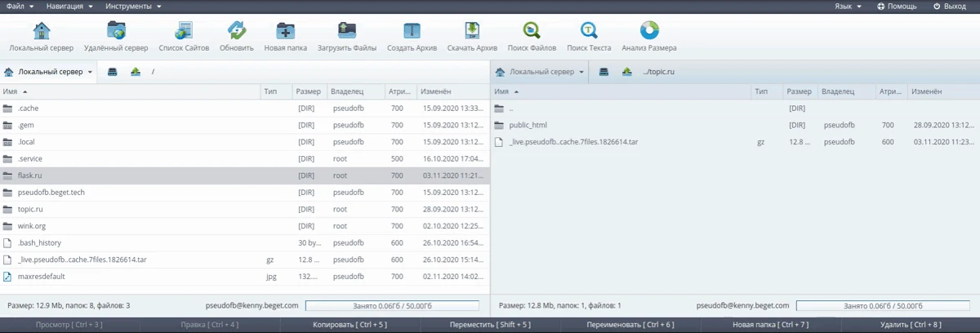Screen dimensions: 980x333
Task: Launch the Анализ Размера tool
Action: click(x=649, y=31)
